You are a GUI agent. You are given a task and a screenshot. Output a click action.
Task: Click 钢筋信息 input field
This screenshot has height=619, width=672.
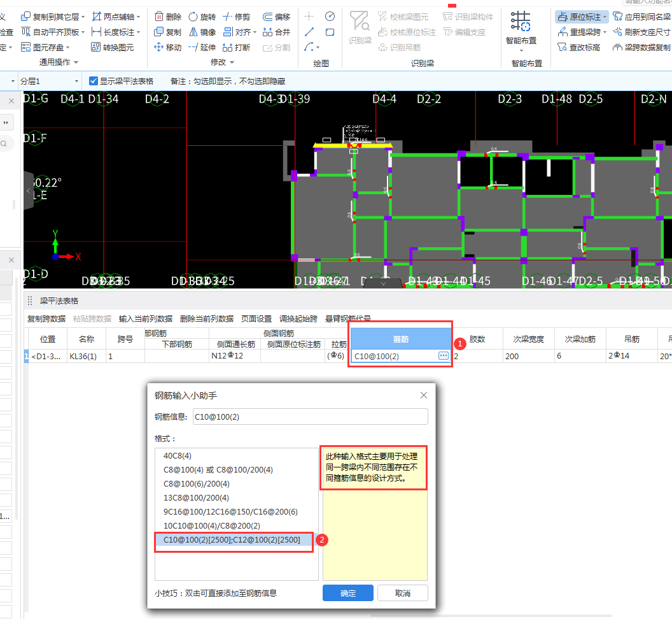coord(311,417)
